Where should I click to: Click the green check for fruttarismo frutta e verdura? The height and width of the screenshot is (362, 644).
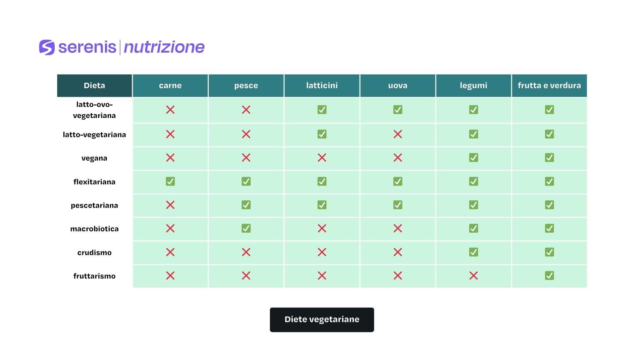(x=549, y=276)
